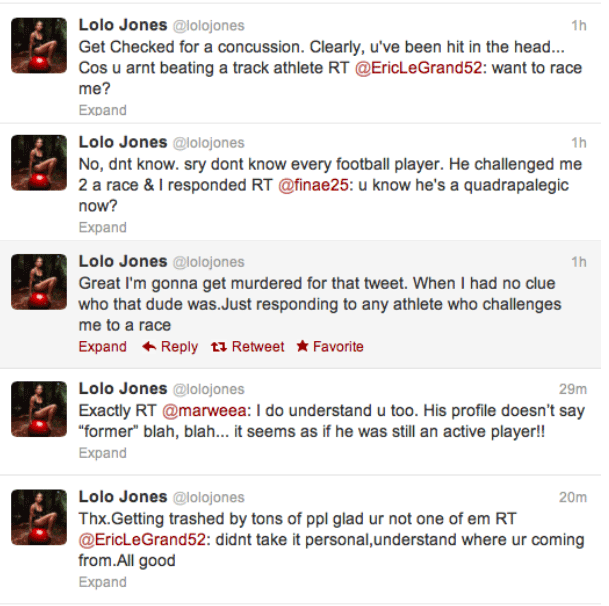The image size is (609, 606).
Task: Open avatar on the 29m tweet
Action: [x=39, y=409]
